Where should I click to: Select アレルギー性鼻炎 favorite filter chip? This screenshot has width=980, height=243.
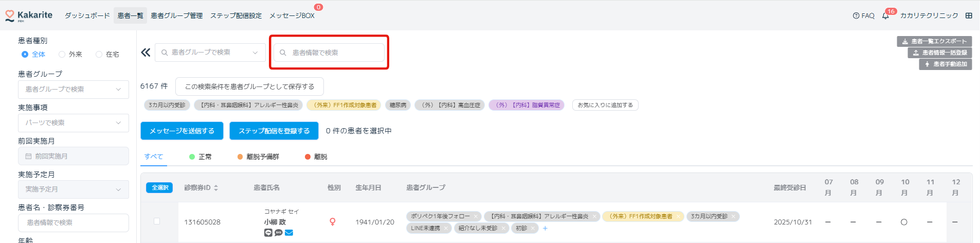click(x=248, y=105)
